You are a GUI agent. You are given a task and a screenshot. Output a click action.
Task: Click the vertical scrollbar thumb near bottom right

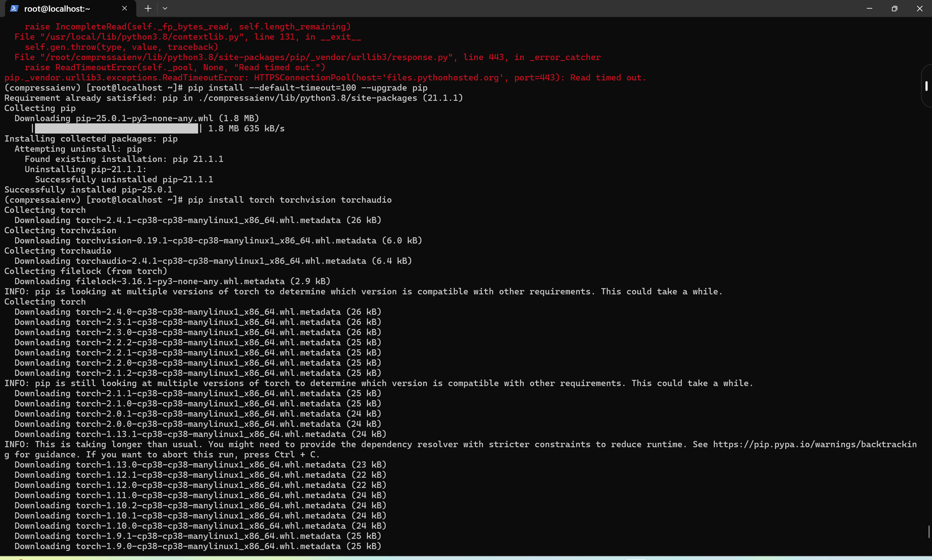[929, 531]
